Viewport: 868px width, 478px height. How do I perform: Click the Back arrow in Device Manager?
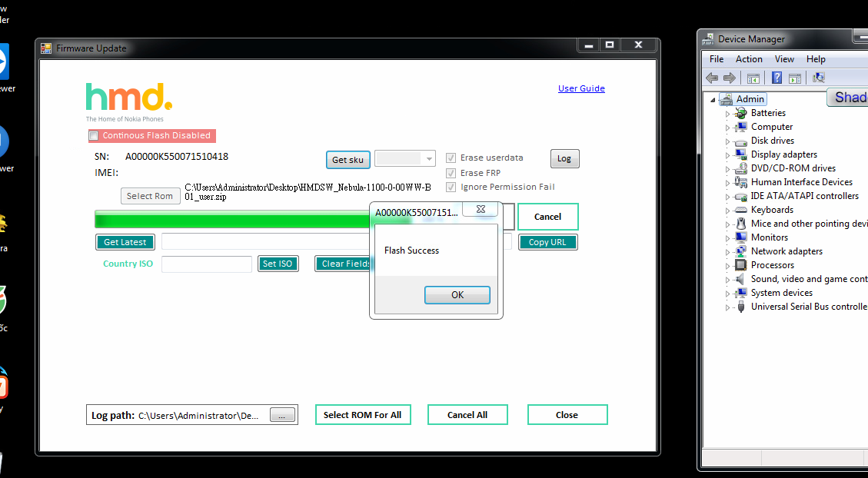click(712, 78)
